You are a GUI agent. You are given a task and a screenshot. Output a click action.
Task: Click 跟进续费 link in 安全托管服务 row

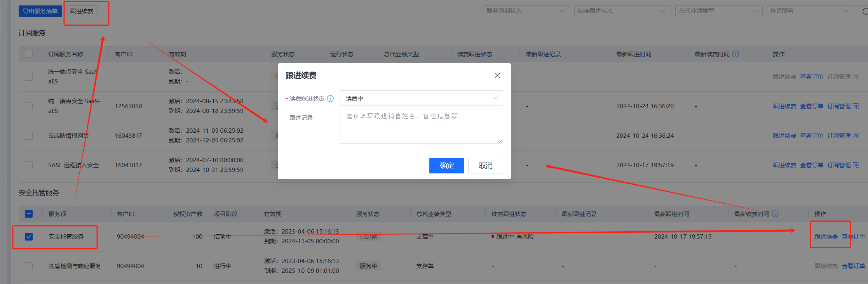(x=826, y=237)
